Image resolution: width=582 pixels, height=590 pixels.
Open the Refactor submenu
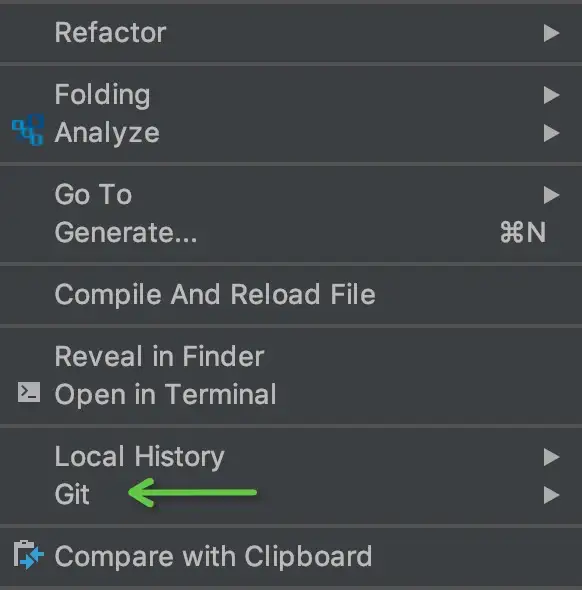[291, 32]
